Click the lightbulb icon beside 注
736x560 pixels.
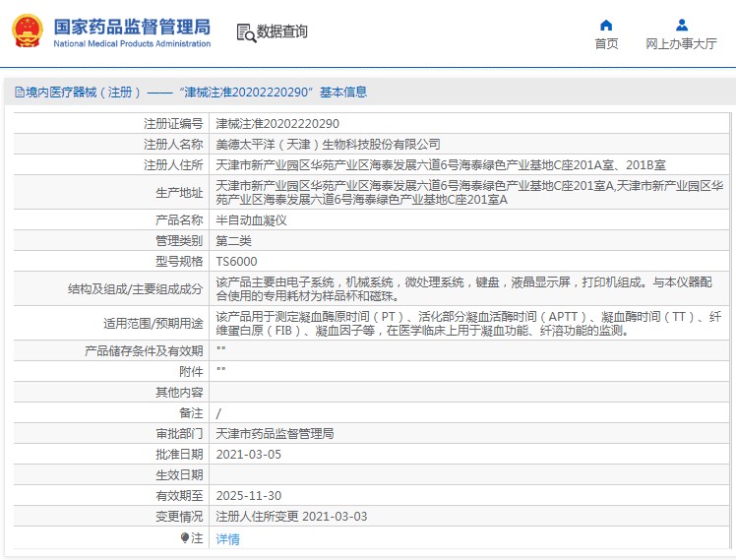[185, 538]
